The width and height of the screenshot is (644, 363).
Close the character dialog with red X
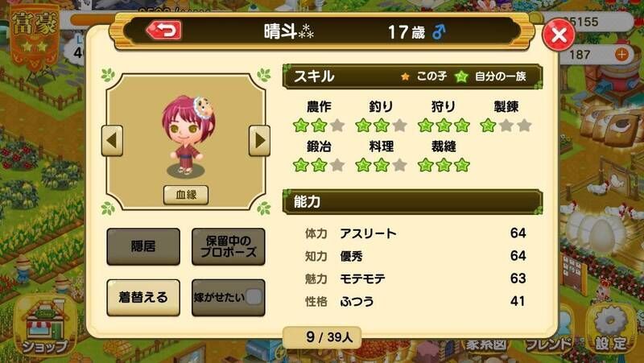click(559, 35)
